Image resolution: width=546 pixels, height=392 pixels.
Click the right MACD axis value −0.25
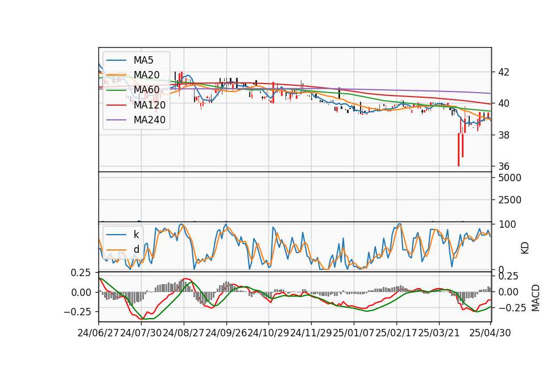pos(512,308)
